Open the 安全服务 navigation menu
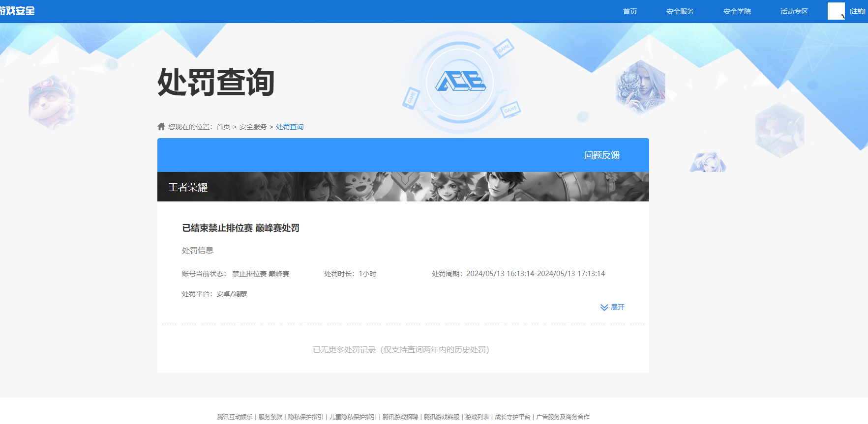This screenshot has width=868, height=424. pyautogui.click(x=680, y=11)
